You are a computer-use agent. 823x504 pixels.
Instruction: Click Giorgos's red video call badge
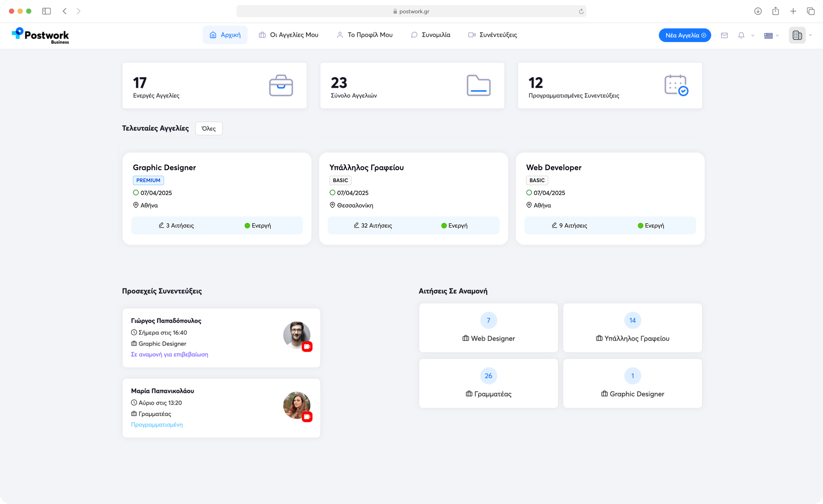[307, 347]
